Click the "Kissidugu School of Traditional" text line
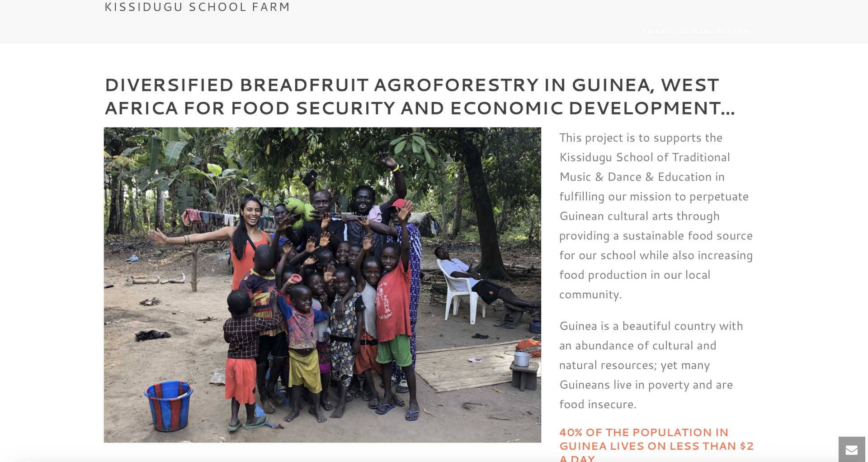 click(645, 157)
